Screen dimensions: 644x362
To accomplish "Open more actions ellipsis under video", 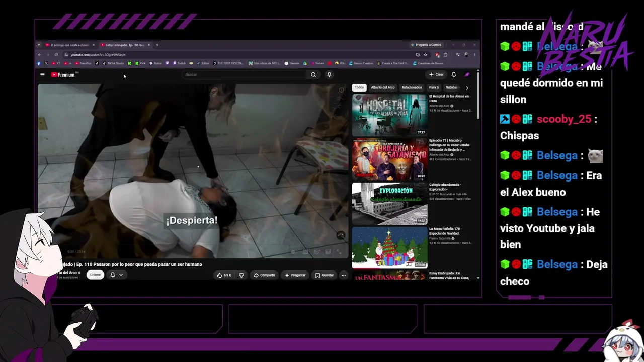I will click(344, 275).
